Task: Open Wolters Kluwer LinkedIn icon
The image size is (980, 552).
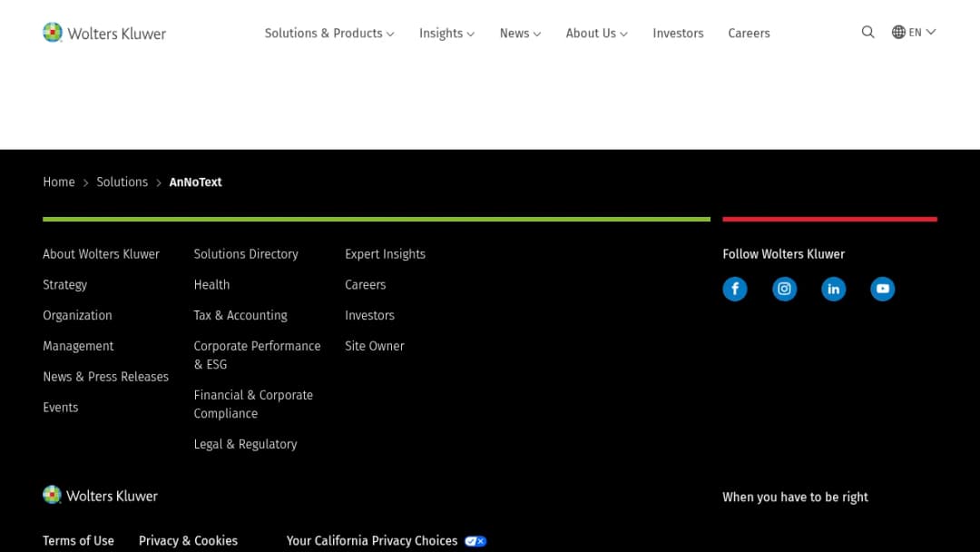Action: point(833,289)
